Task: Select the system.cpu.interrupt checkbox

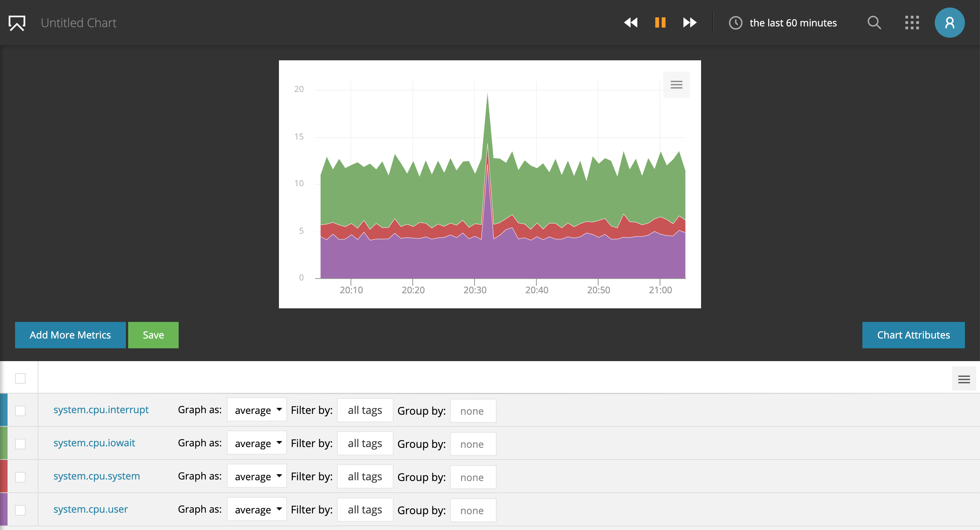Action: pos(20,411)
